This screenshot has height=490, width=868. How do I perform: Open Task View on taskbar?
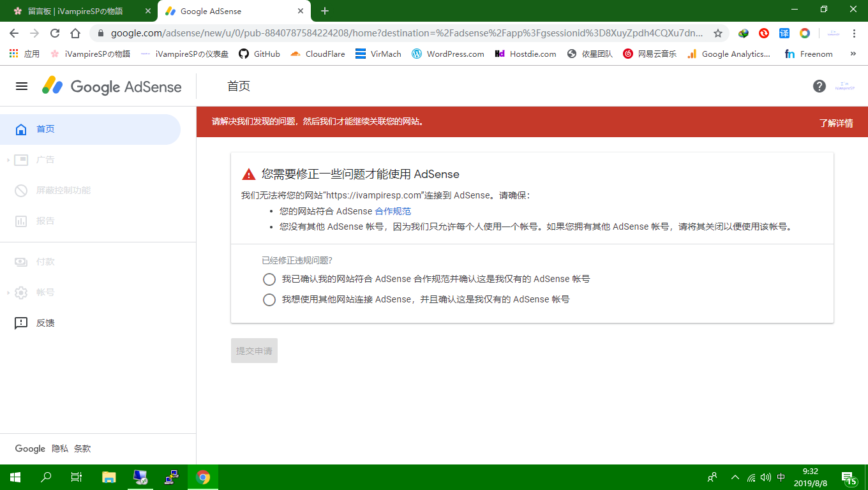point(77,477)
